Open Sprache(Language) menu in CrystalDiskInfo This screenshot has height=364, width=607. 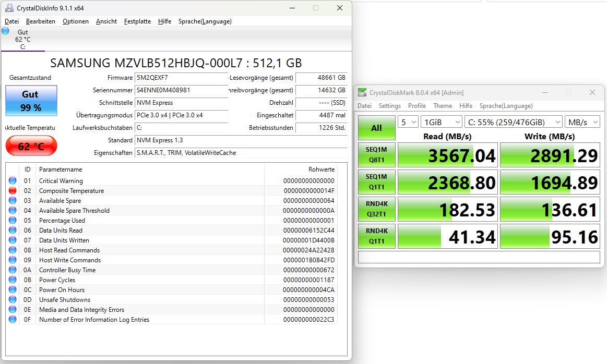[205, 21]
